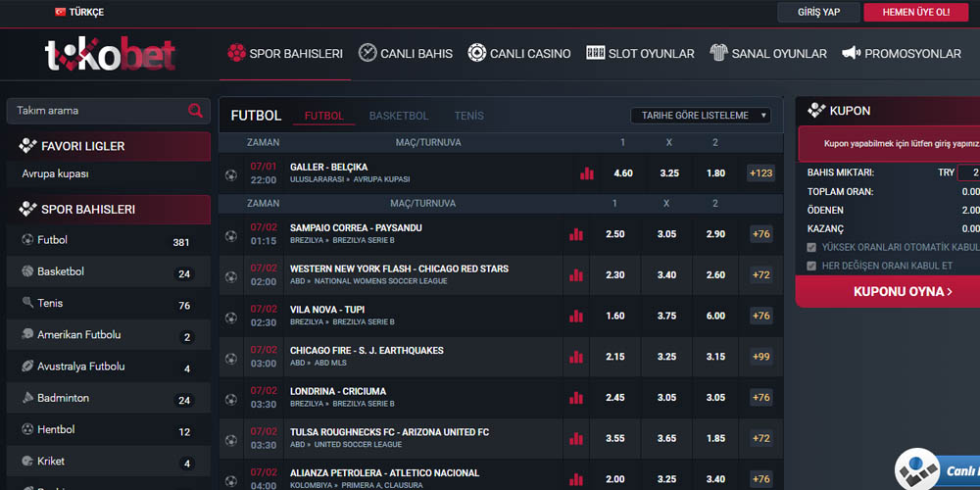Open Slot Oyunlar in top navigation
The width and height of the screenshot is (980, 490).
641,54
